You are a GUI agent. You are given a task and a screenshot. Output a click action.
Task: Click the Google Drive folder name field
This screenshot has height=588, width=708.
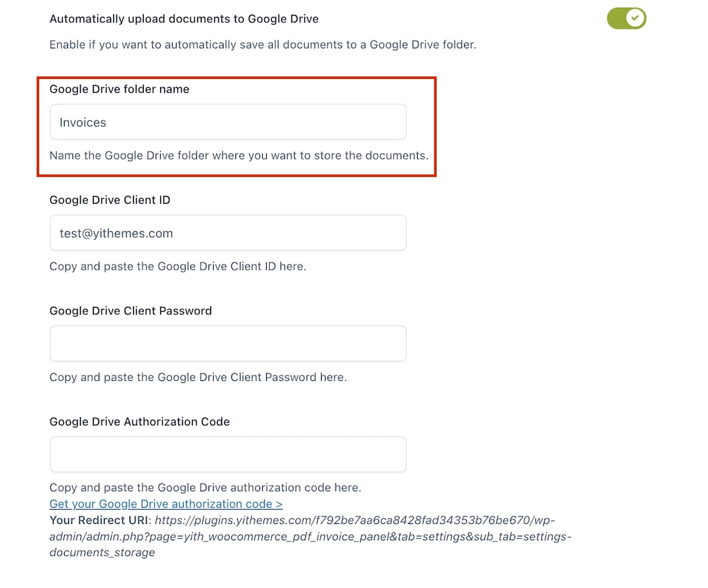pos(228,122)
